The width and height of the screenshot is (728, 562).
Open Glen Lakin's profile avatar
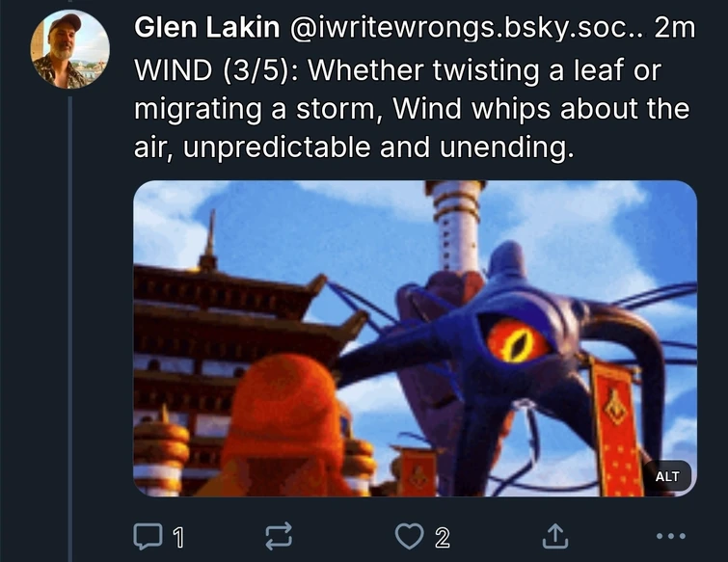pyautogui.click(x=70, y=49)
